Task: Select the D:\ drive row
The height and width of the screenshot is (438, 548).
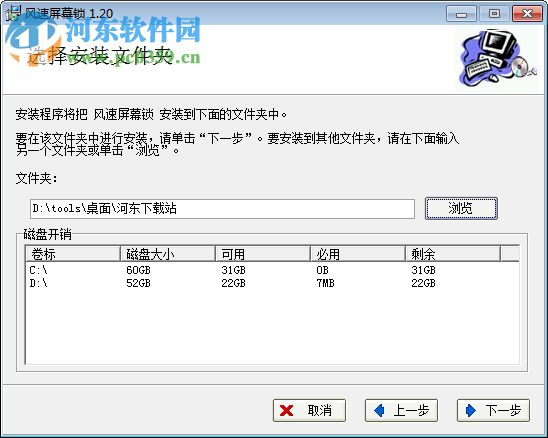Action: (x=272, y=283)
